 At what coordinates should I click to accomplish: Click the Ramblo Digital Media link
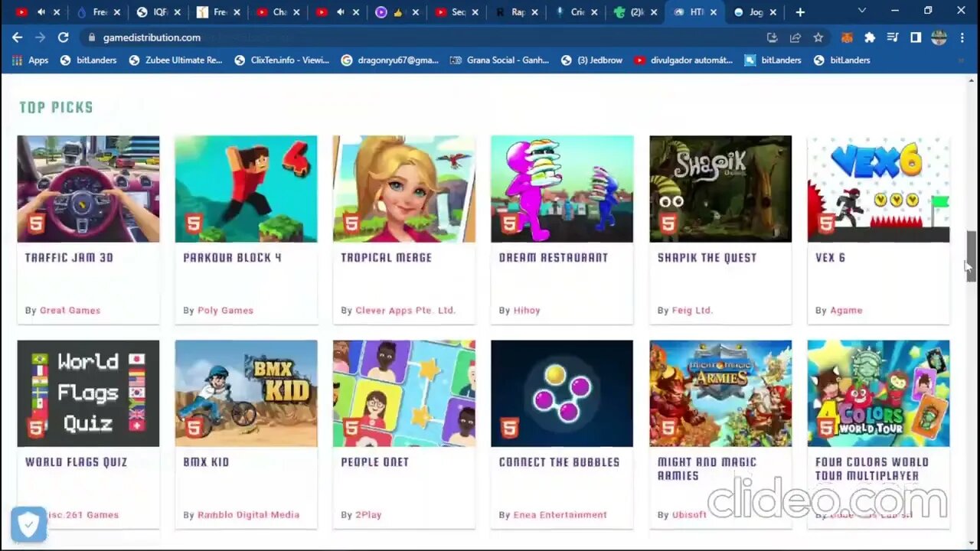pos(248,514)
